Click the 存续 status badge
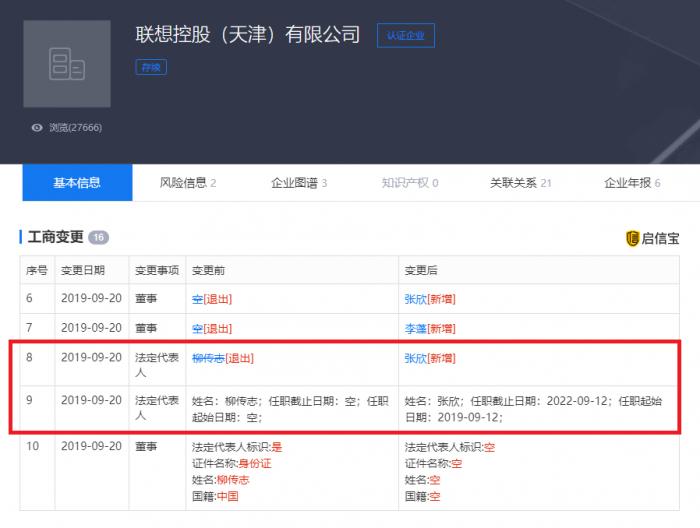 [x=151, y=68]
